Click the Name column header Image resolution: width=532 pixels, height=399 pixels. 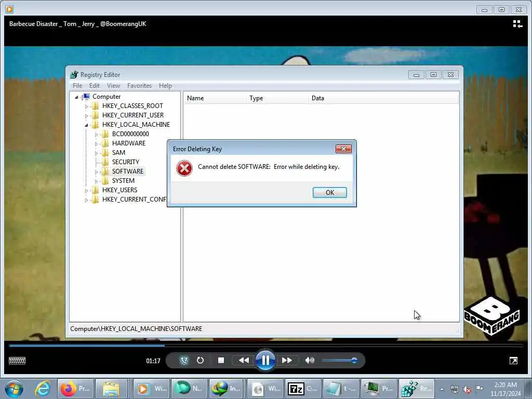click(215, 98)
